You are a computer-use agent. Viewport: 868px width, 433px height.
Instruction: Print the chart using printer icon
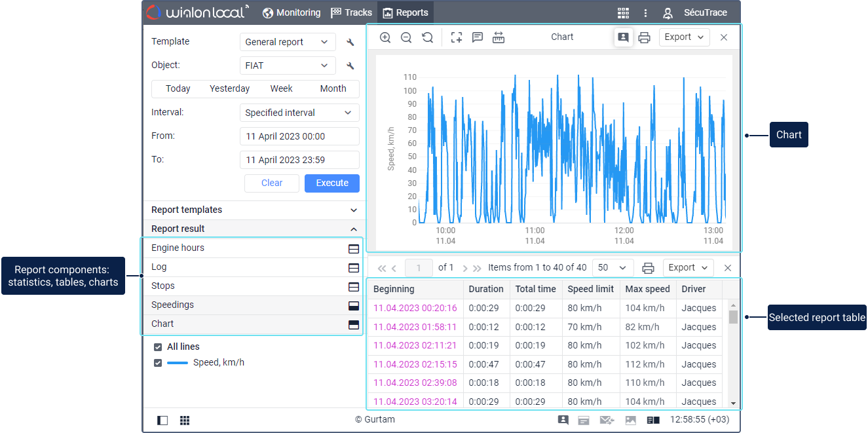[644, 37]
